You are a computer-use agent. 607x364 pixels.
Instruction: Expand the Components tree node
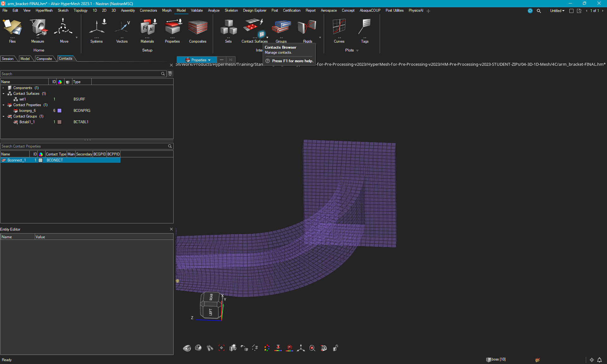pyautogui.click(x=3, y=88)
